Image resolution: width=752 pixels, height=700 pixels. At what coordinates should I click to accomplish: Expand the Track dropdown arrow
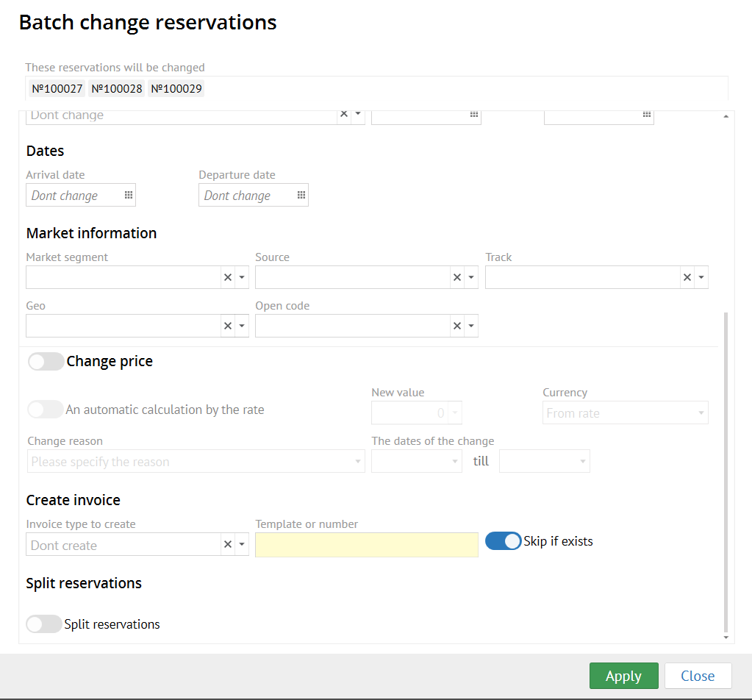click(701, 277)
